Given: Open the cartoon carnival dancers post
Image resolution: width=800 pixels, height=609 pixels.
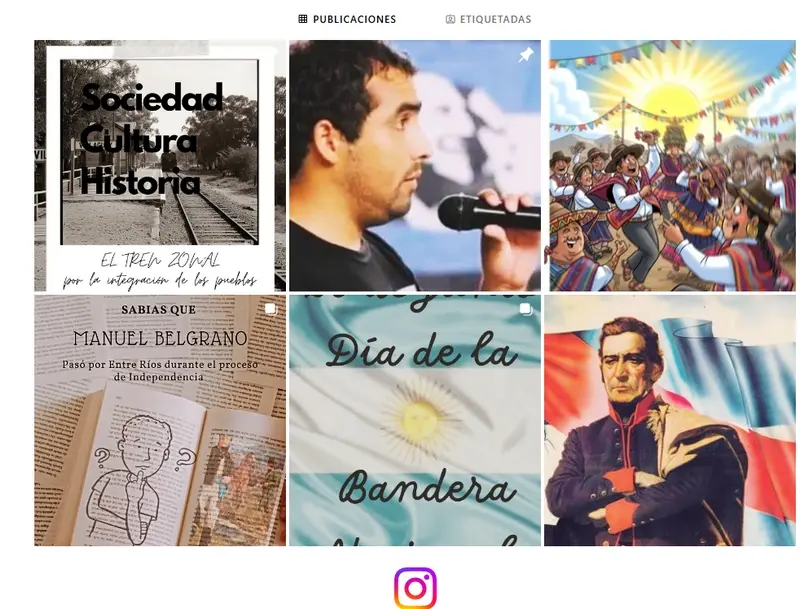Looking at the screenshot, I should [672, 166].
